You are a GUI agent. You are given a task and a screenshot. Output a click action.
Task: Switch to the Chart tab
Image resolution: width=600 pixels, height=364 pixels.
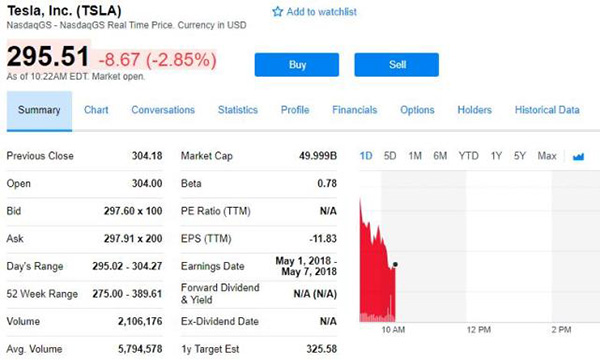click(96, 110)
